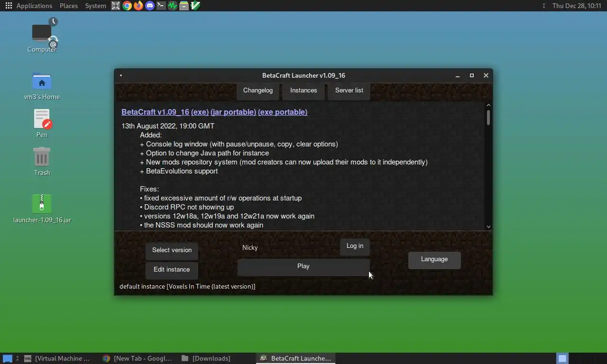This screenshot has height=364, width=607.
Task: Click the Edit instance button
Action: pos(172,270)
